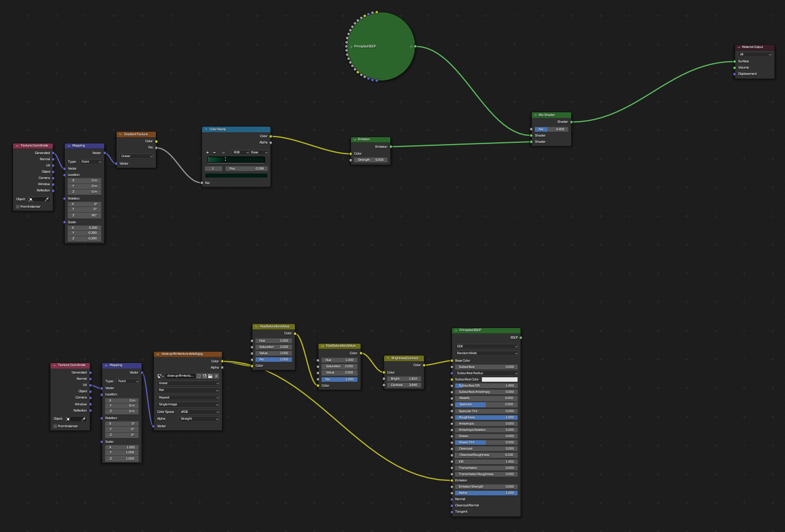Click the eyedropper on the lower Texture Coordinate Object field
The image size is (785, 532).
point(84,419)
